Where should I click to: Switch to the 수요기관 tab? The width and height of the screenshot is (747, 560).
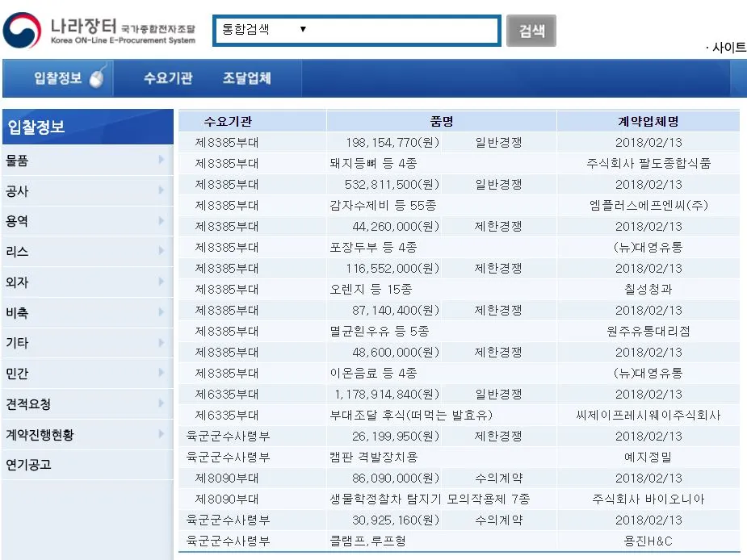pos(168,78)
